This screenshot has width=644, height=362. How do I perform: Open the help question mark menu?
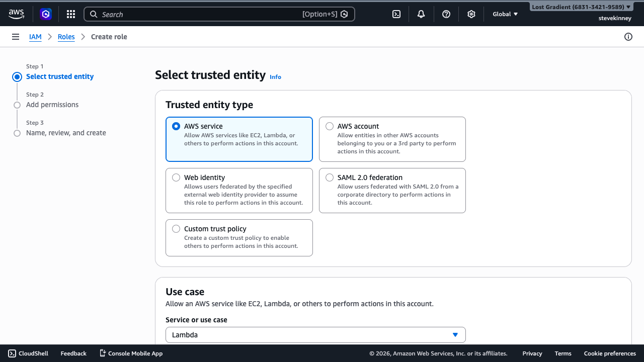tap(446, 14)
